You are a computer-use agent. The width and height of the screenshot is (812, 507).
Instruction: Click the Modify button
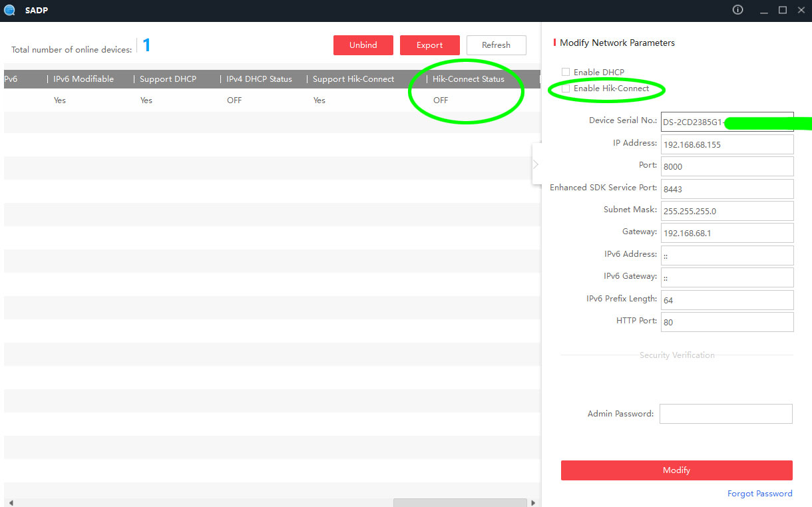[x=676, y=470]
